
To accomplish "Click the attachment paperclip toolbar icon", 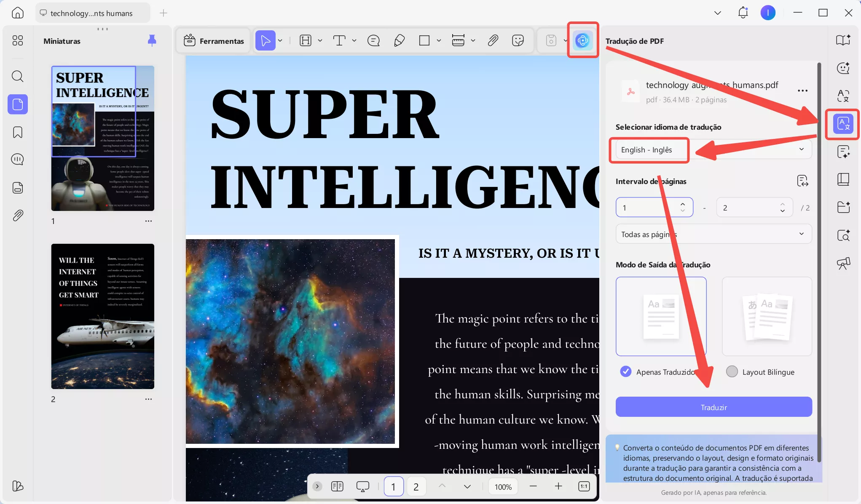I will (493, 40).
